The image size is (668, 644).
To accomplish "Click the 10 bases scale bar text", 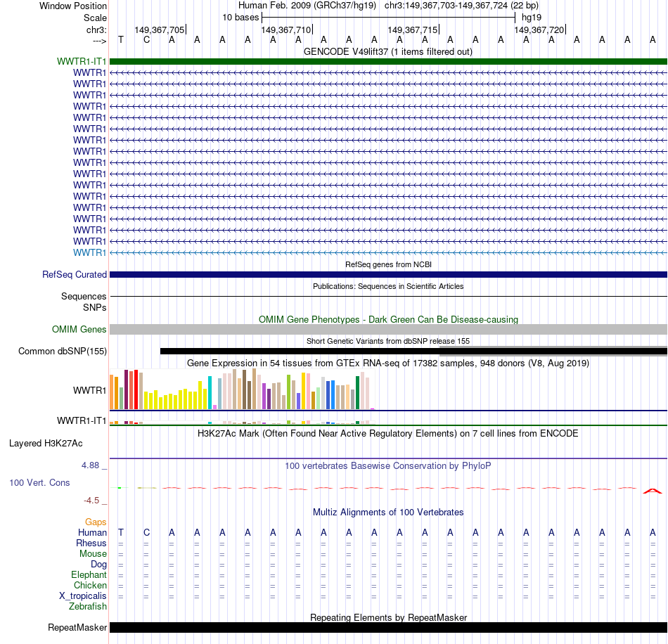I will pyautogui.click(x=240, y=18).
